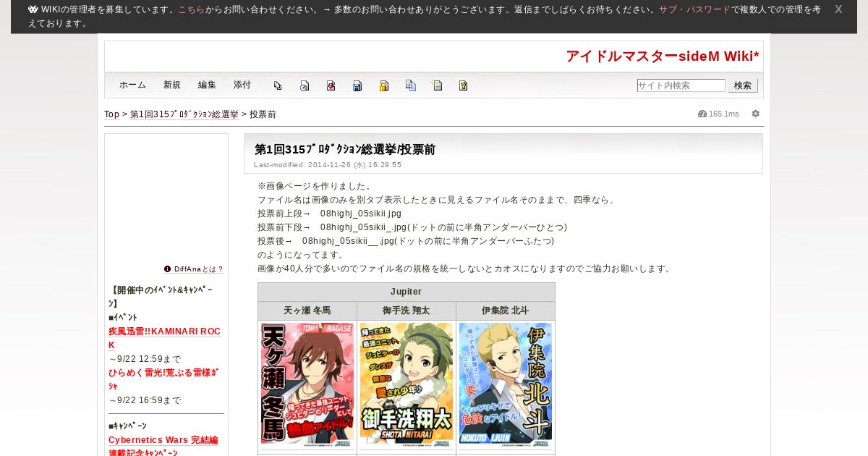Open the gear settings icon near breadcrumb
The width and height of the screenshot is (868, 456).
coord(756,114)
